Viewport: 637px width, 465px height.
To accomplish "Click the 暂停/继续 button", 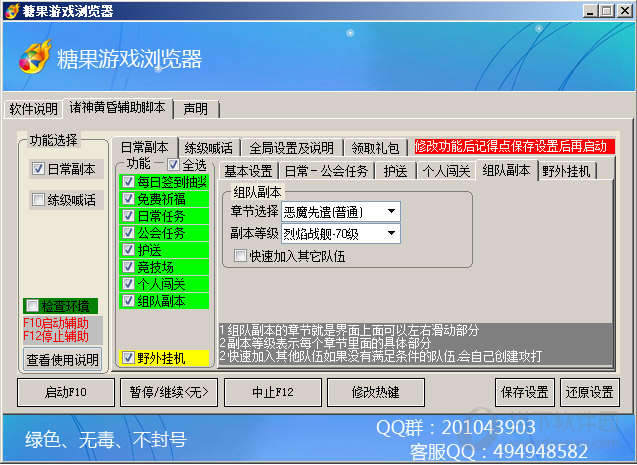I will pyautogui.click(x=169, y=392).
